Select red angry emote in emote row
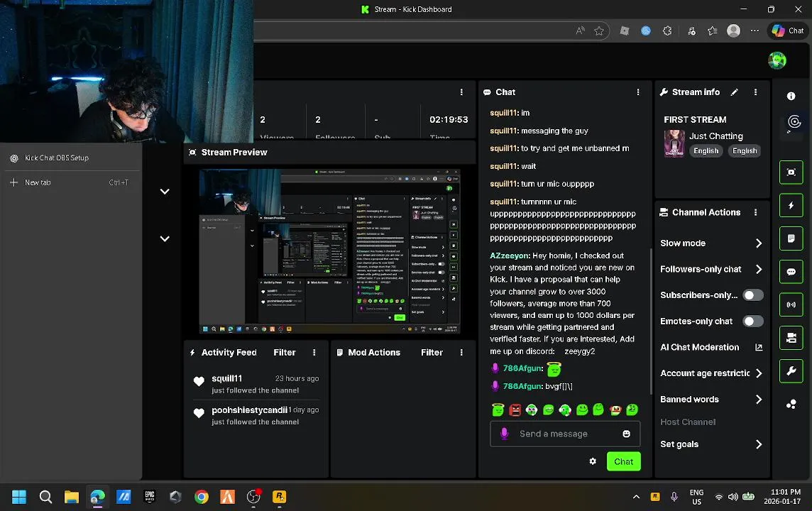The image size is (812, 511). coord(515,410)
